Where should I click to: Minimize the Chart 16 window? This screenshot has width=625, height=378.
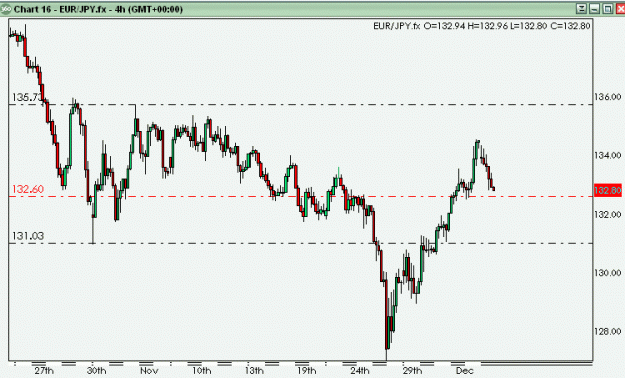(594, 9)
